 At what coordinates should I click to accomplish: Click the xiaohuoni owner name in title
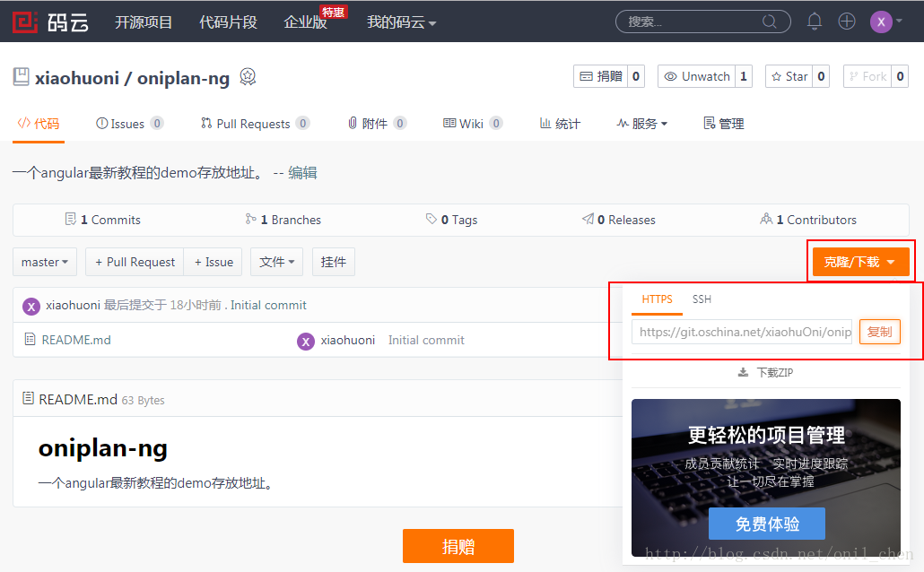tap(76, 78)
